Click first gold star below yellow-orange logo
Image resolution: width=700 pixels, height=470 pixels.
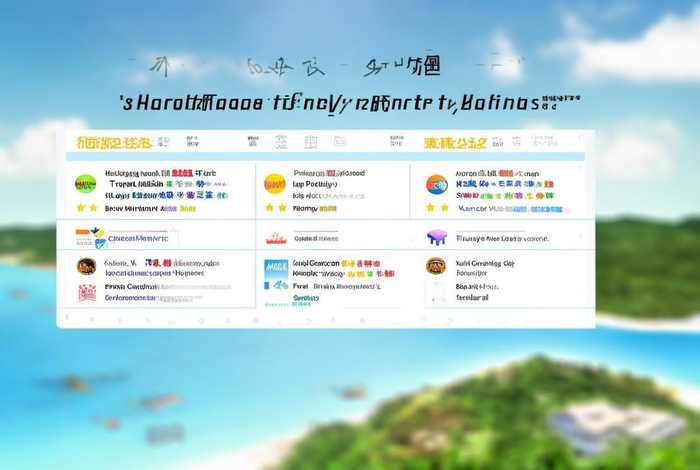tap(269, 208)
